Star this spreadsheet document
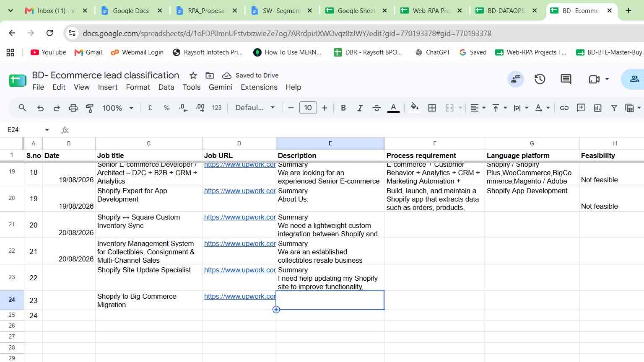 [193, 75]
